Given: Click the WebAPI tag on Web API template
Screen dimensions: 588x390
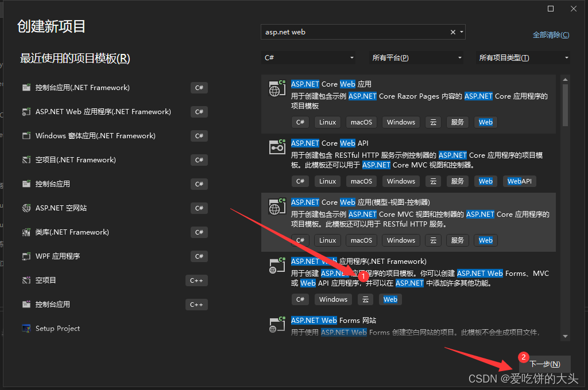Looking at the screenshot, I should 519,181.
